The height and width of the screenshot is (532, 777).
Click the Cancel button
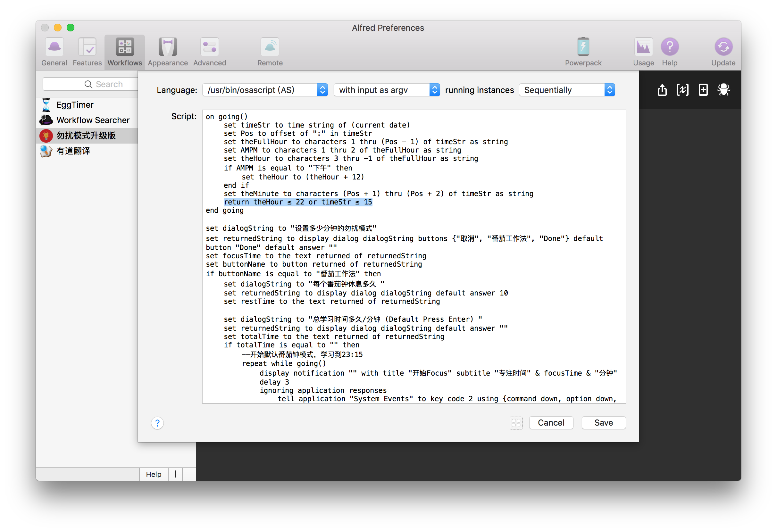coord(551,423)
